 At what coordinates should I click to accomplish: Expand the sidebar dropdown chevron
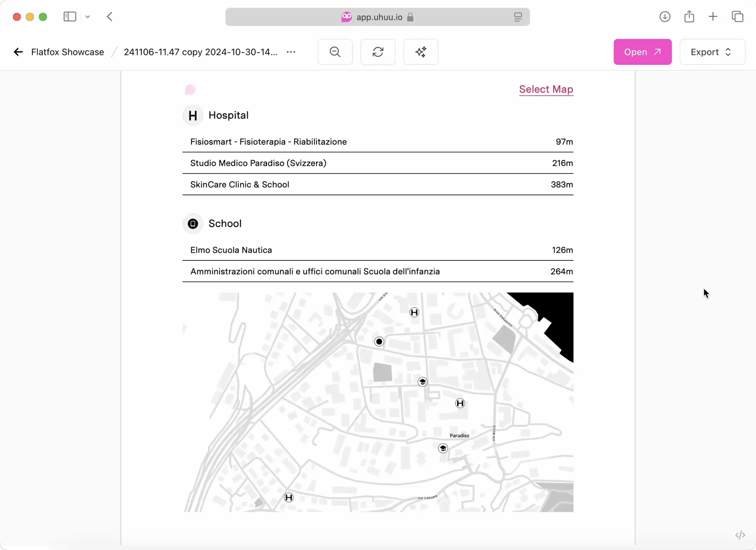click(x=88, y=17)
